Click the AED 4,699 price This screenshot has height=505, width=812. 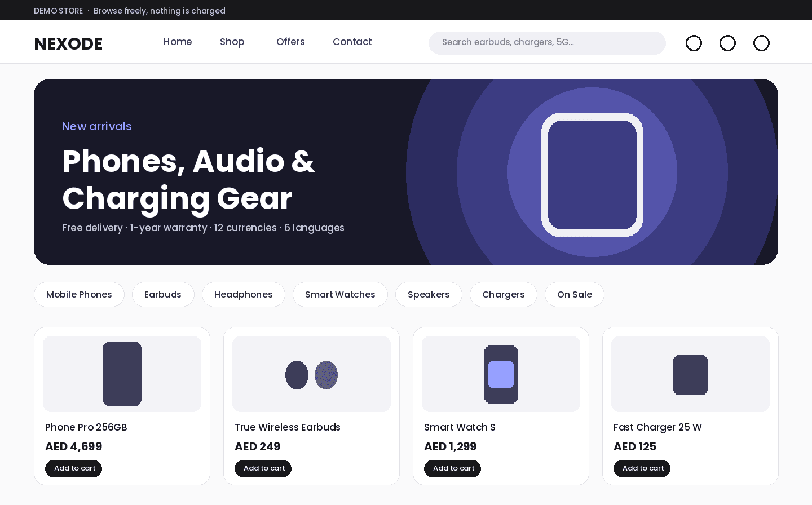click(74, 446)
